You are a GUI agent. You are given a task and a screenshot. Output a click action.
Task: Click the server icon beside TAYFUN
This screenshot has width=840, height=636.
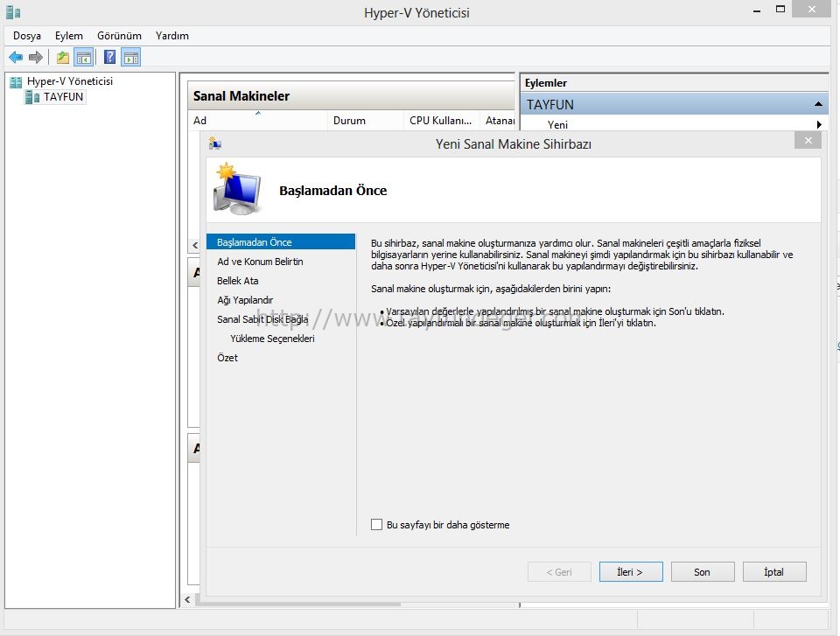32,97
